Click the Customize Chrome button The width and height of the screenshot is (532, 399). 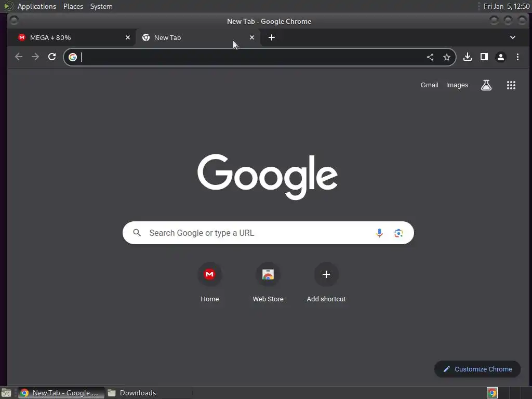(477, 369)
